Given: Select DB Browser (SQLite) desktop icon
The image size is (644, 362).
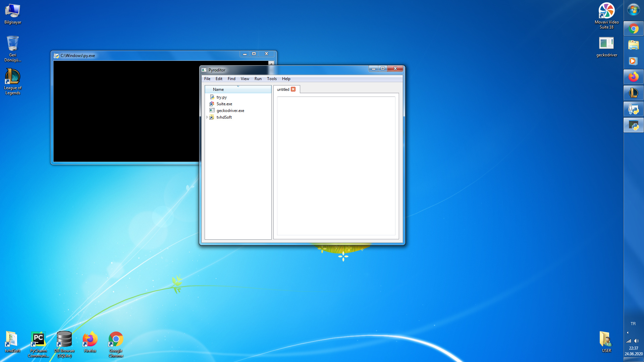Looking at the screenshot, I should (x=64, y=340).
